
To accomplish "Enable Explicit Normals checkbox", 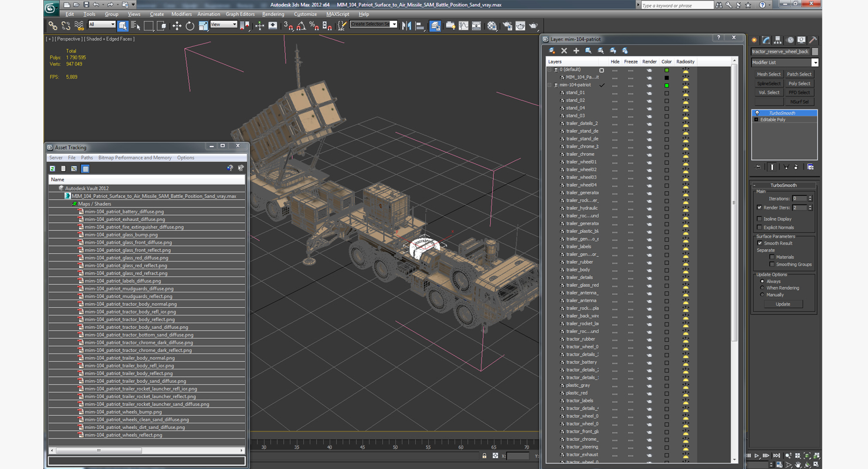I will pos(759,227).
